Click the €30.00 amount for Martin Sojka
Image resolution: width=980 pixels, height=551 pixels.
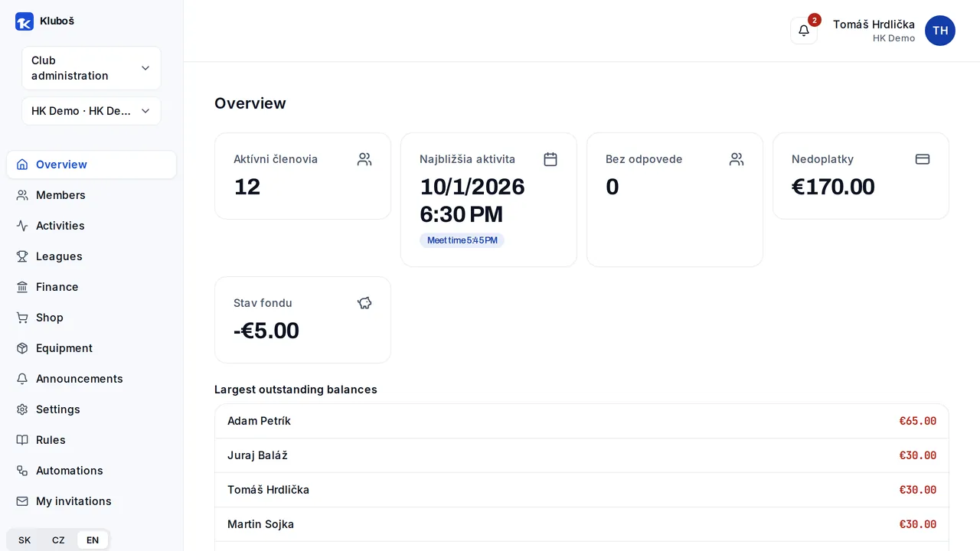click(x=918, y=524)
